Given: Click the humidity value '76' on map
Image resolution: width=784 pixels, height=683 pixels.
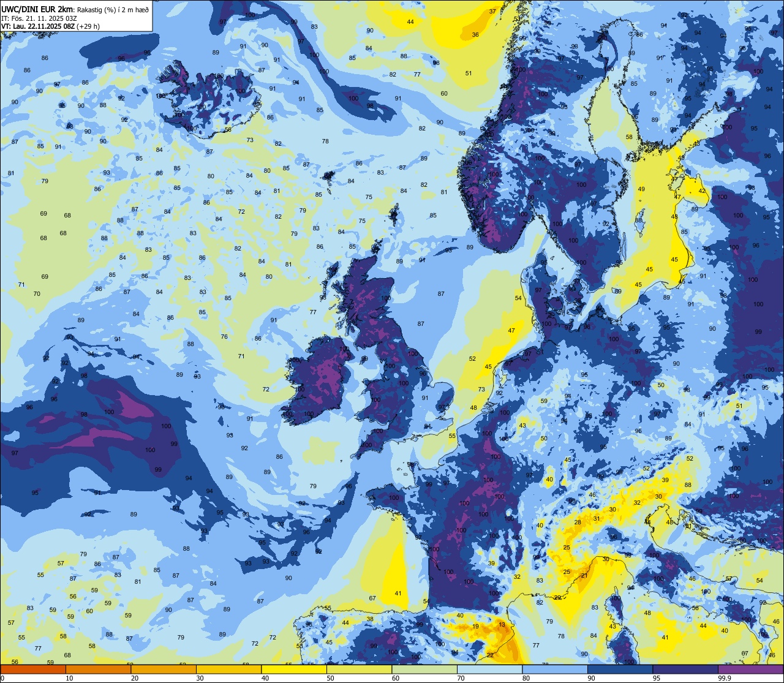Looking at the screenshot, I should [224, 337].
